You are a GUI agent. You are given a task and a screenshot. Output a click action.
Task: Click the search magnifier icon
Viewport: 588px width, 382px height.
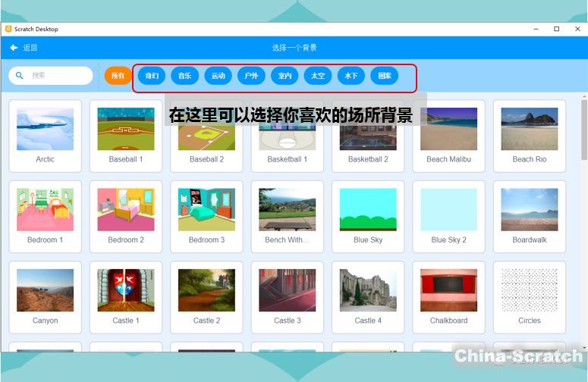[20, 76]
